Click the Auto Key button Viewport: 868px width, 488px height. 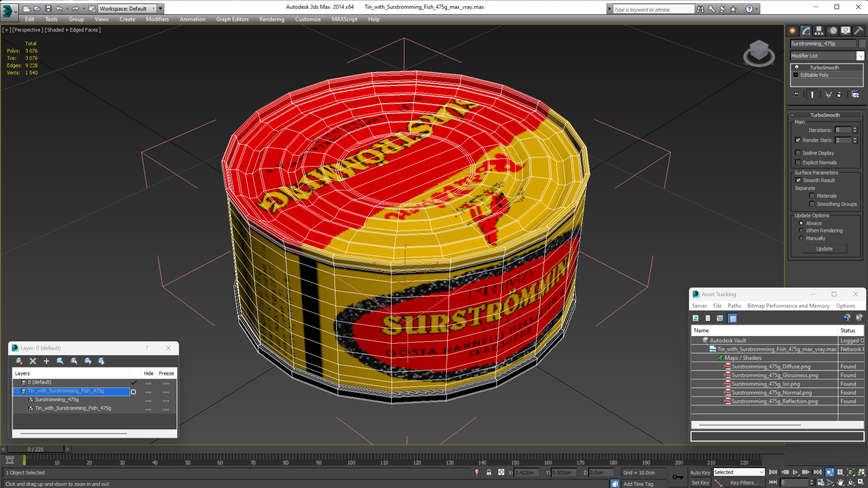(x=700, y=472)
